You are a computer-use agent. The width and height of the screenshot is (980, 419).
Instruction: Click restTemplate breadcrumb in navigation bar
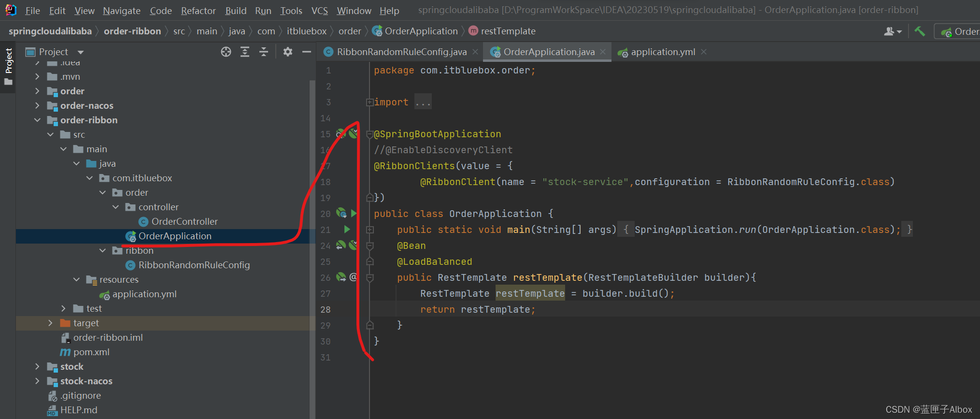tap(502, 31)
